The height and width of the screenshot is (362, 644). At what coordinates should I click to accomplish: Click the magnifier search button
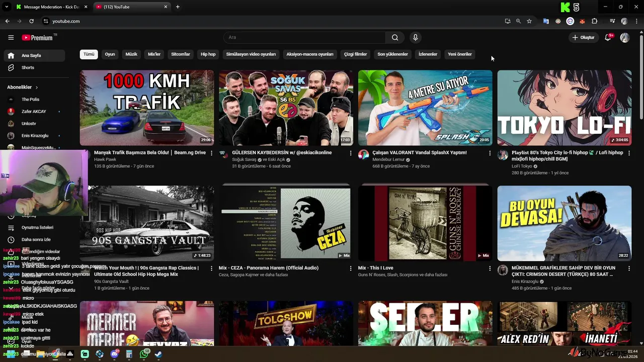[395, 37]
